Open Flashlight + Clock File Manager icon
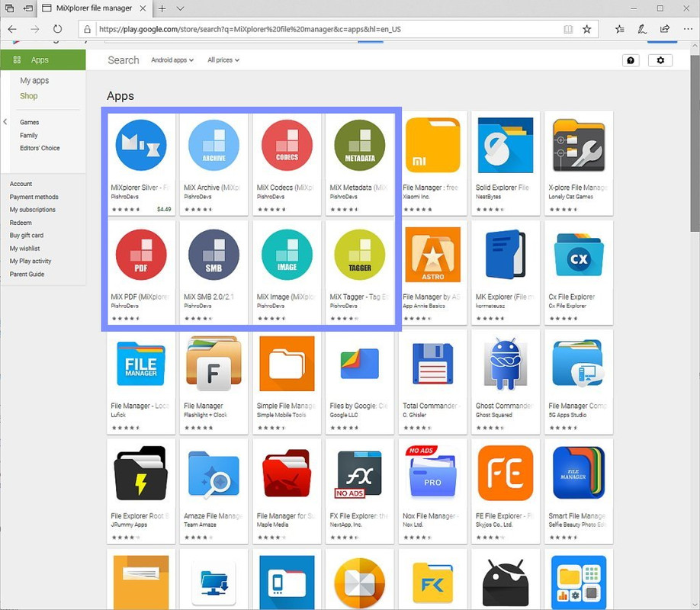This screenshot has width=700, height=610. click(x=214, y=364)
